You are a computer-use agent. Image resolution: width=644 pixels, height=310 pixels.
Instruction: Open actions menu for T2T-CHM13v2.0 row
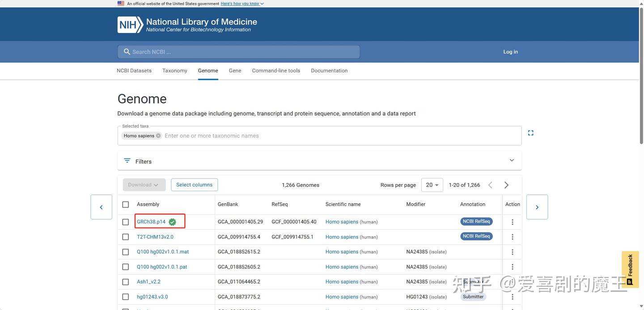click(512, 237)
